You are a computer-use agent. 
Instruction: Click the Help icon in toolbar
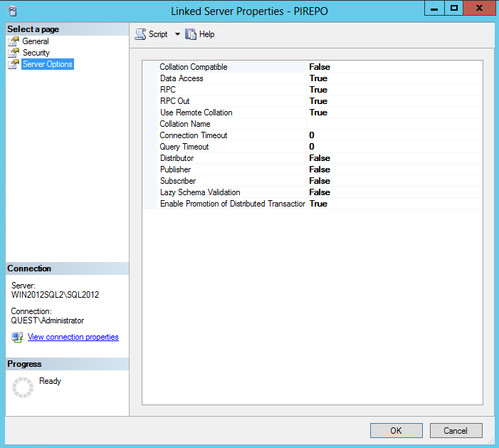coord(191,34)
